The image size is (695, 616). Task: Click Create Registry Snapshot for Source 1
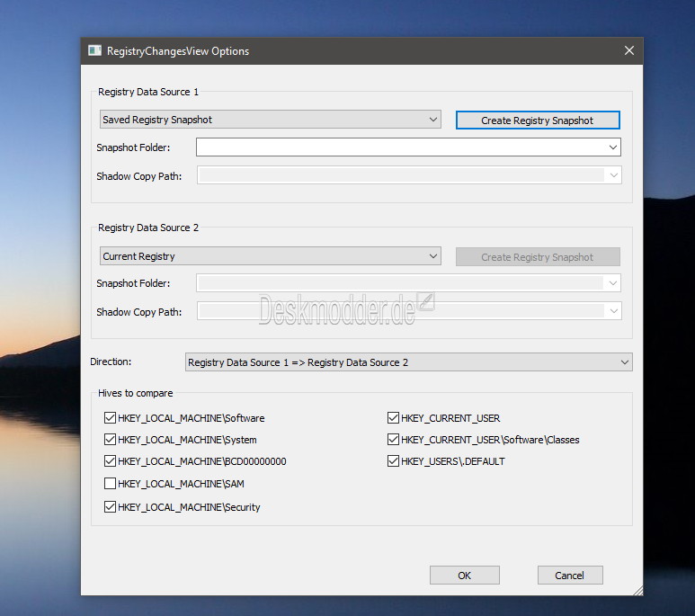[538, 121]
